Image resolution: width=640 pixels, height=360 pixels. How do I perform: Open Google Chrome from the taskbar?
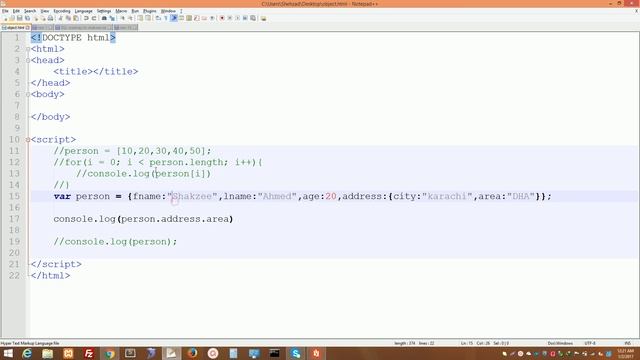pyautogui.click(x=109, y=353)
